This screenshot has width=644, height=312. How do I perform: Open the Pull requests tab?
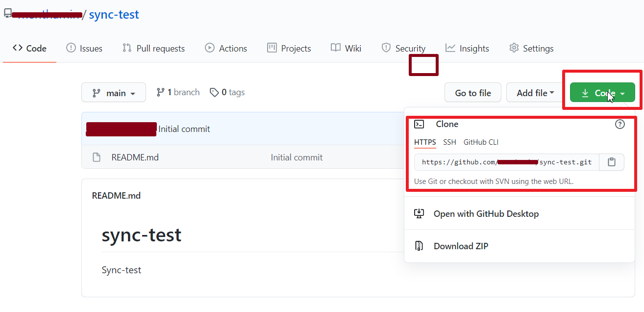[x=153, y=48]
